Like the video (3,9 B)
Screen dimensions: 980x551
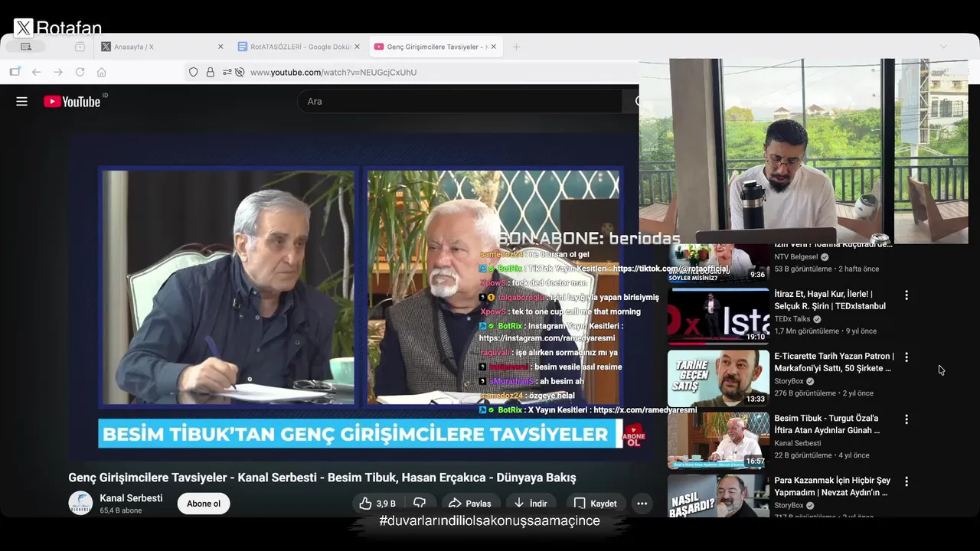(x=377, y=504)
